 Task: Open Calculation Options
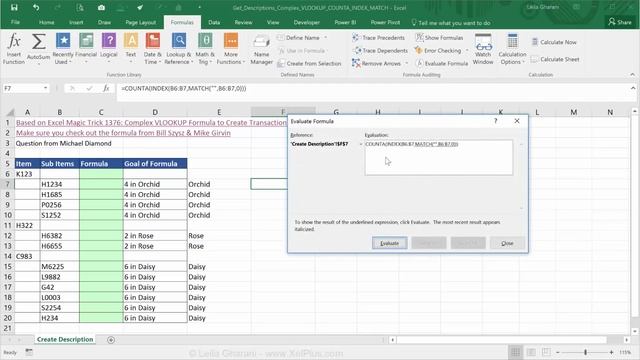coord(512,49)
